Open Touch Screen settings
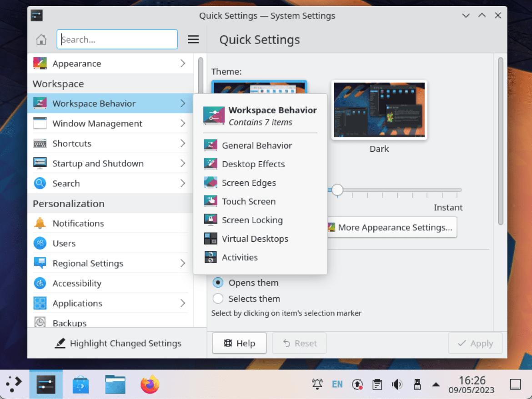 pyautogui.click(x=249, y=201)
